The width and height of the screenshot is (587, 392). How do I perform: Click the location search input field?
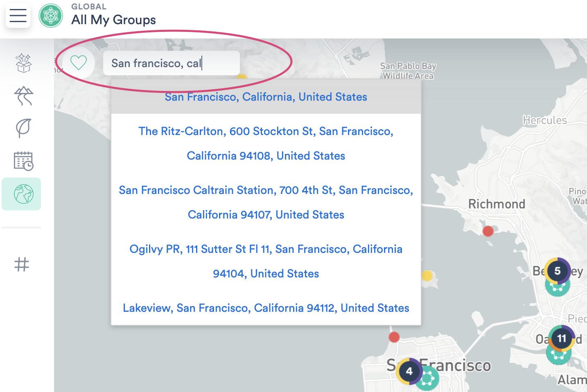[171, 63]
